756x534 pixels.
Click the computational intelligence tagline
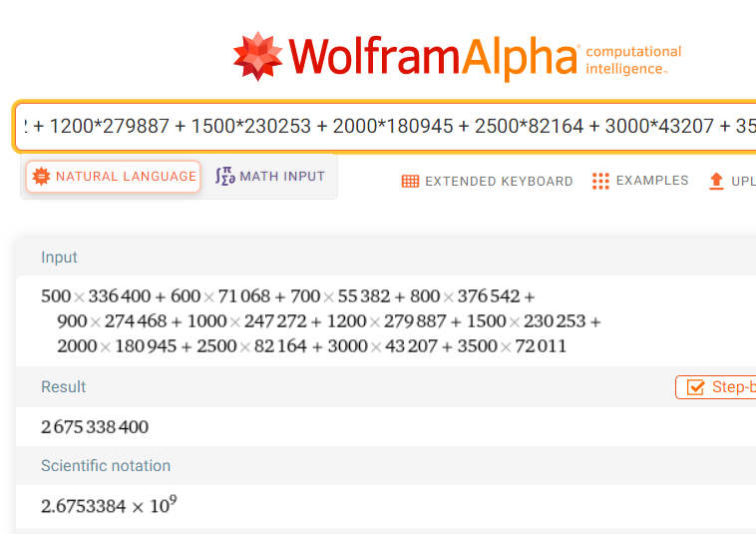633,60
